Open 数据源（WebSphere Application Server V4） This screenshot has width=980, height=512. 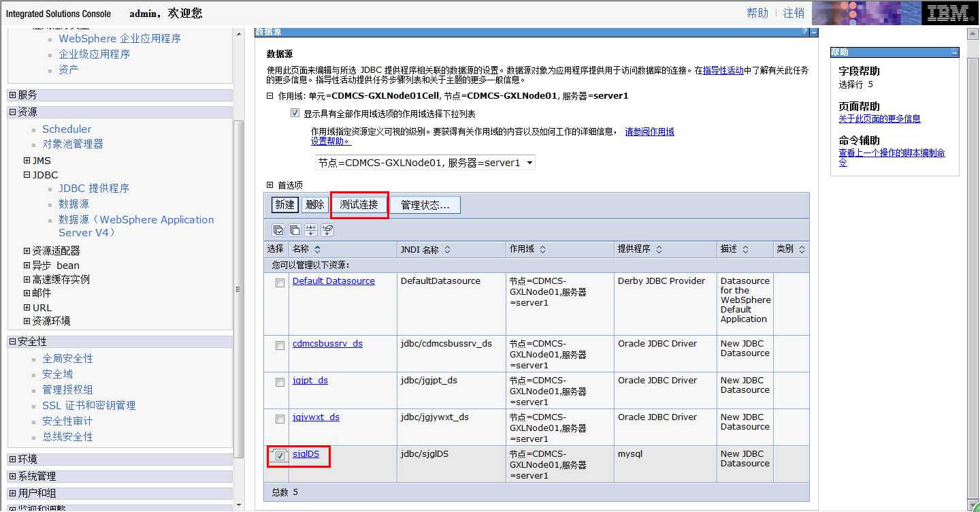[x=136, y=226]
